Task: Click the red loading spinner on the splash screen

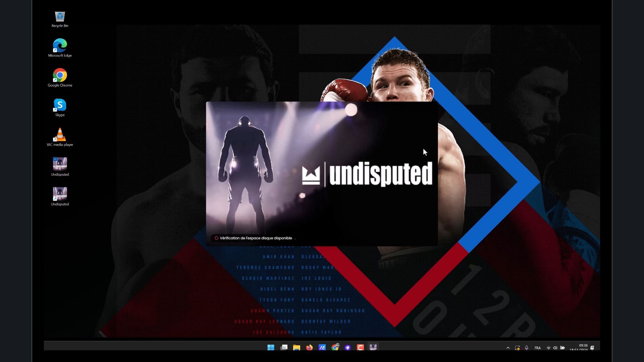Action: [216, 238]
